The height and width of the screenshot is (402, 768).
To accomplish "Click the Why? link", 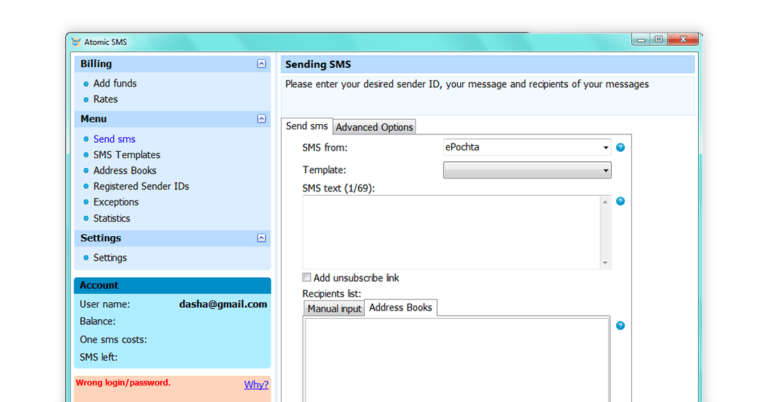I will (x=256, y=384).
